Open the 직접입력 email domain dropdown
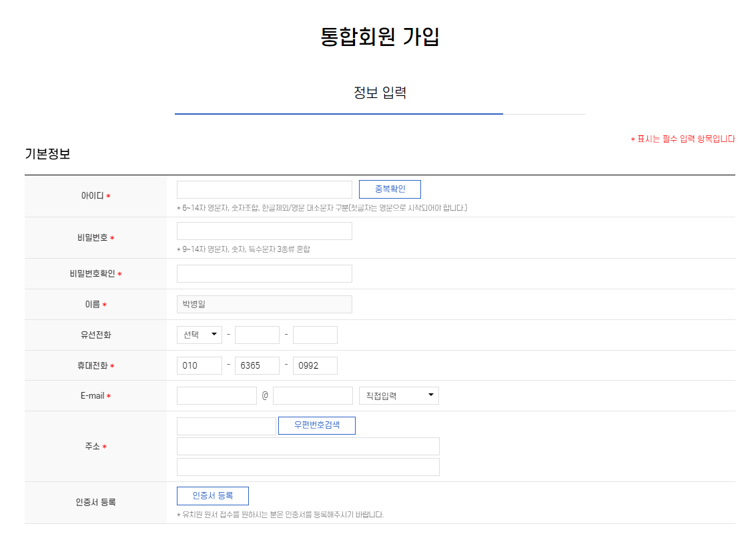This screenshot has height=538, width=756. click(x=398, y=395)
